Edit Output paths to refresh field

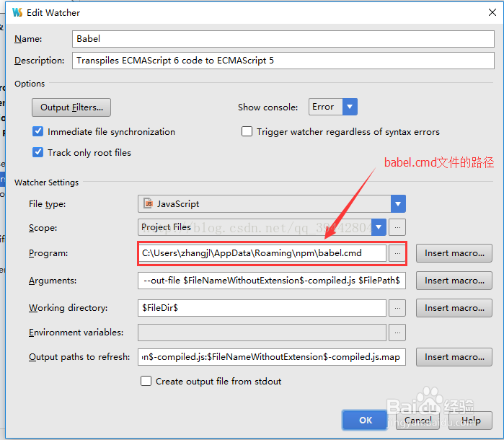(272, 357)
